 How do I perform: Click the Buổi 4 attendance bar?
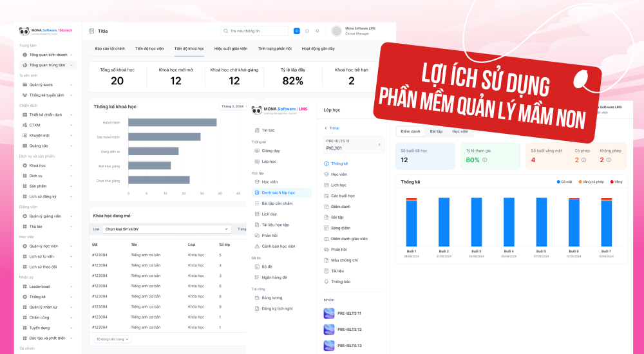(509, 222)
